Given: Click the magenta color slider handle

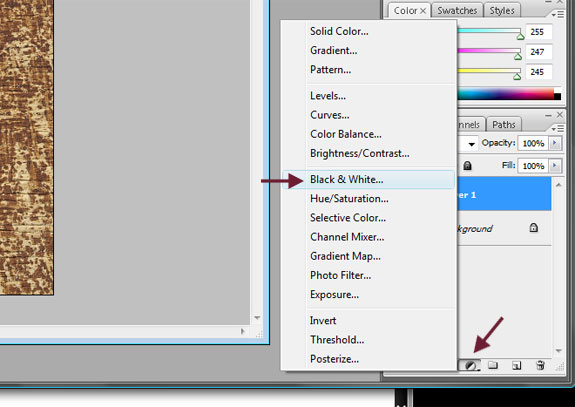Looking at the screenshot, I should (x=517, y=56).
